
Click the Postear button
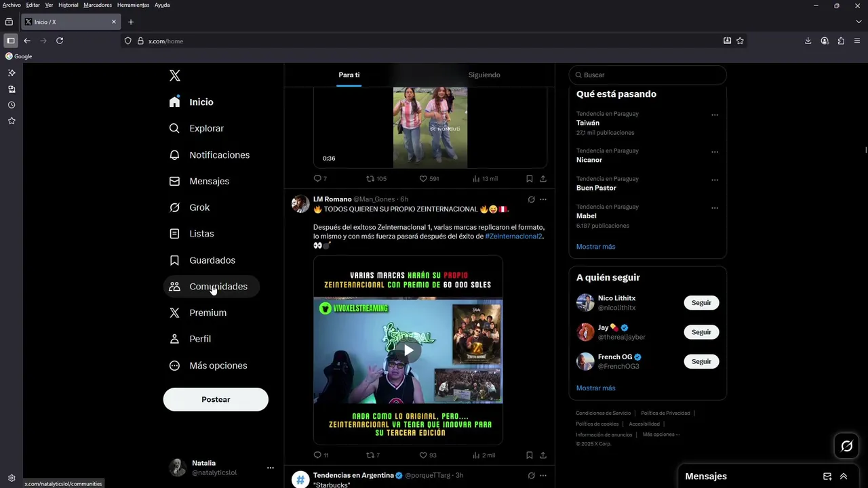click(216, 399)
